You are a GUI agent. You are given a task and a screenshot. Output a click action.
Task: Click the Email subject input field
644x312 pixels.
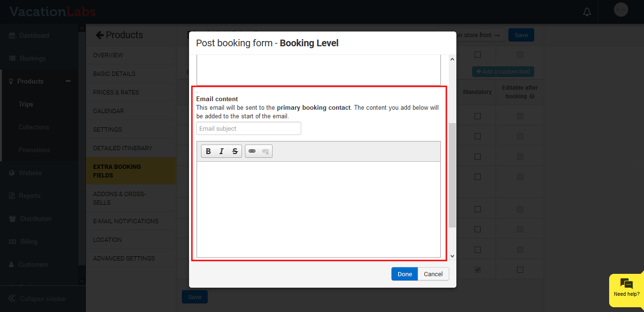tap(248, 129)
